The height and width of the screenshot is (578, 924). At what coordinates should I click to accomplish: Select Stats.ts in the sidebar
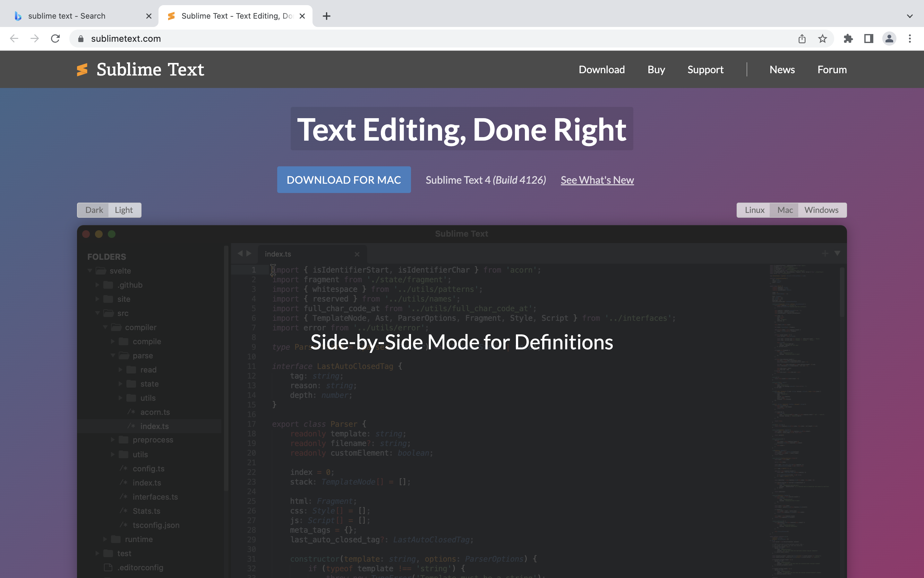146,511
